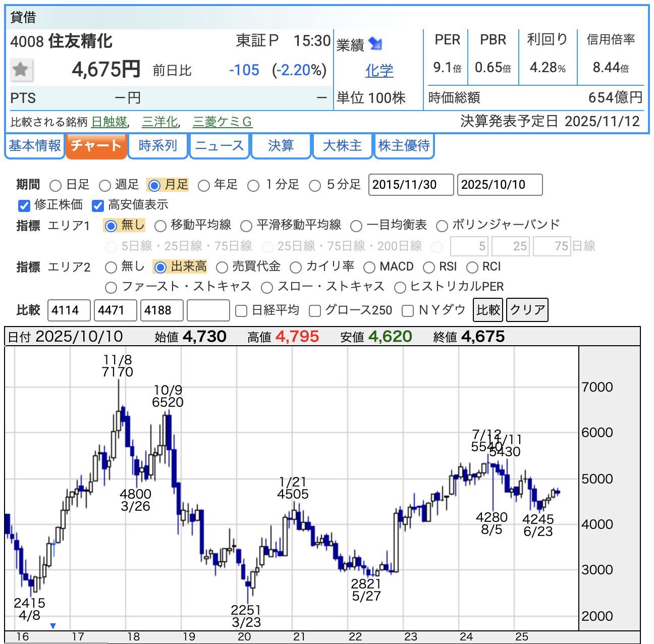Click the blue earnings trend arrow icon

coord(375,44)
